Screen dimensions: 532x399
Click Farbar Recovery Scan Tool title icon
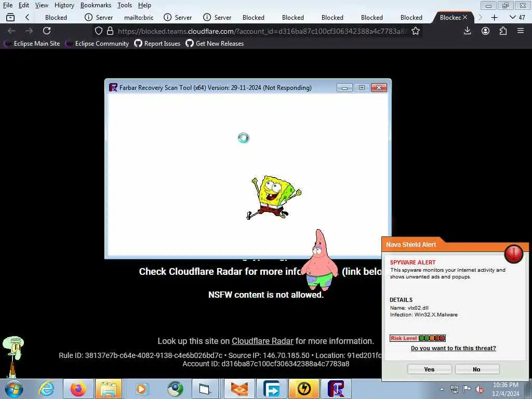[113, 87]
